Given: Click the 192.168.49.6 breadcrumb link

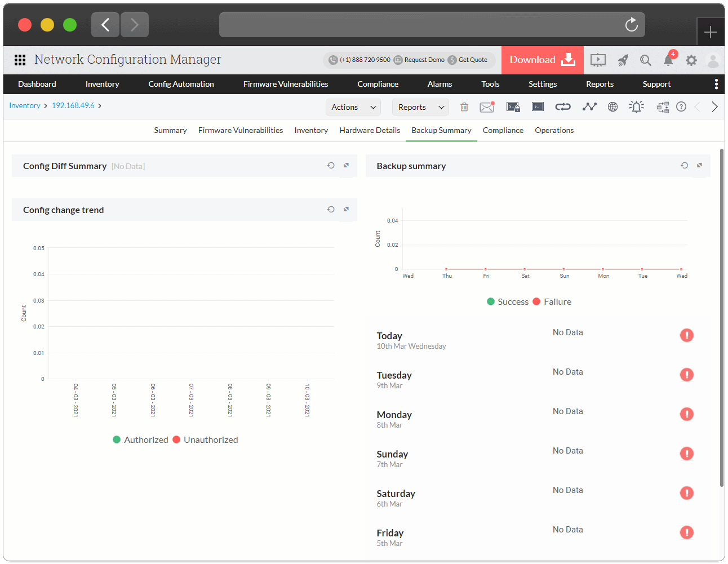Looking at the screenshot, I should click(73, 105).
